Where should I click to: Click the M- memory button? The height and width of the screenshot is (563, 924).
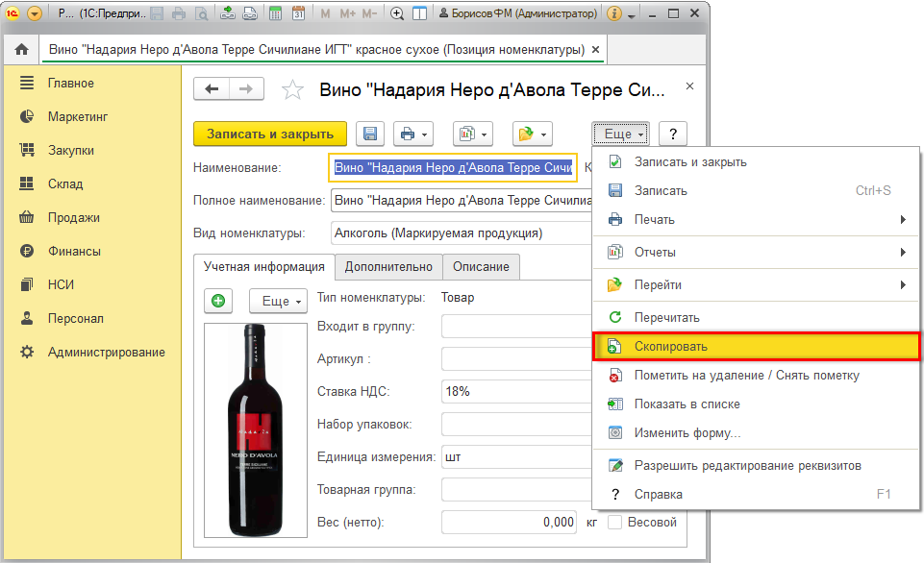[369, 12]
